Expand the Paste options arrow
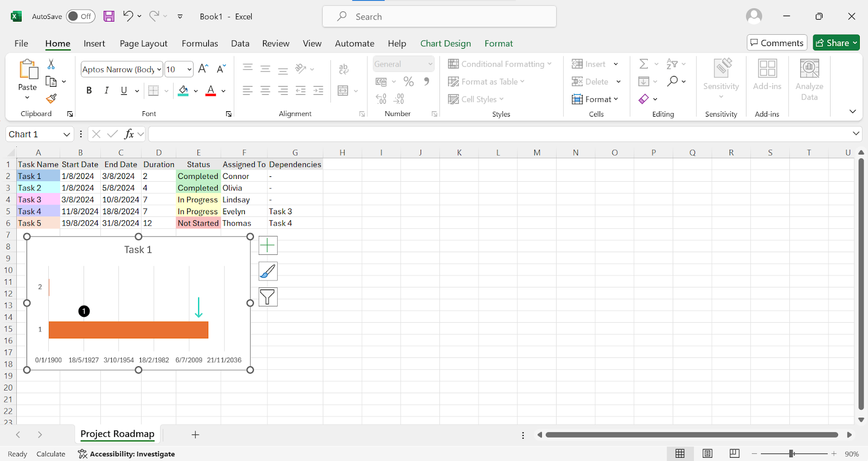868x461 pixels. [x=27, y=98]
